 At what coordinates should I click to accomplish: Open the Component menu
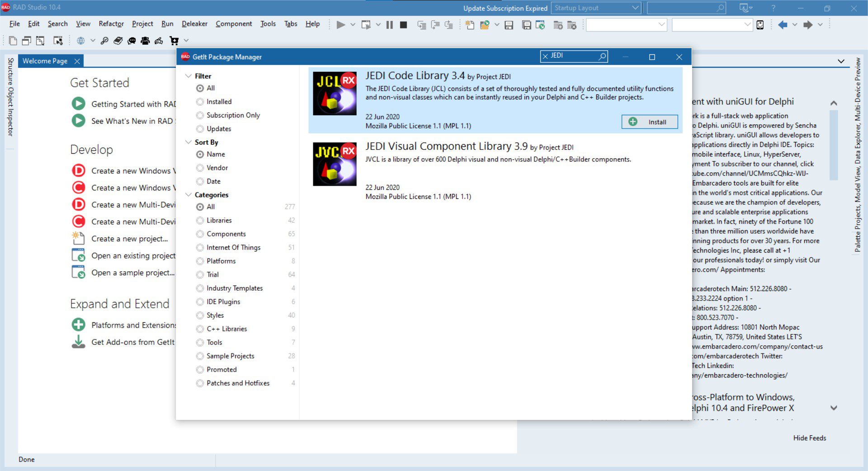234,24
